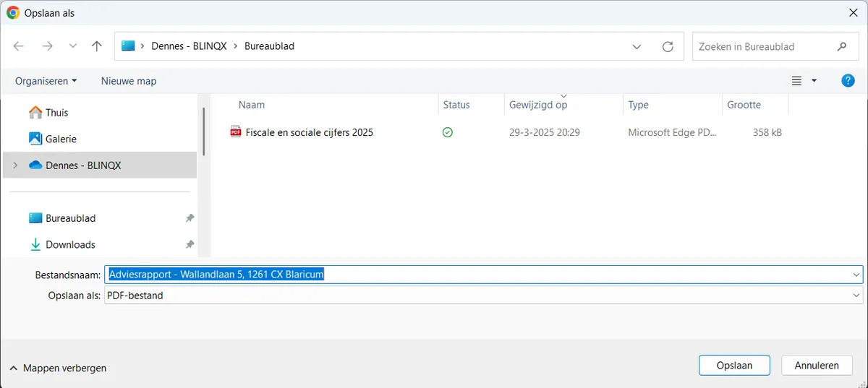Select file Fiscale en sociale cijfers 2025
The image size is (868, 388).
309,132
